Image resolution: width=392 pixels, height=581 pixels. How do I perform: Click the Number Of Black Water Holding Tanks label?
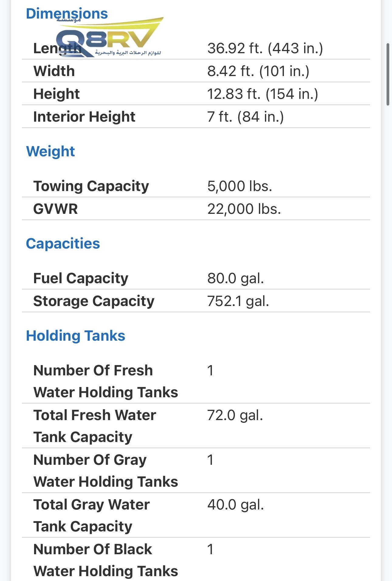coord(106,560)
